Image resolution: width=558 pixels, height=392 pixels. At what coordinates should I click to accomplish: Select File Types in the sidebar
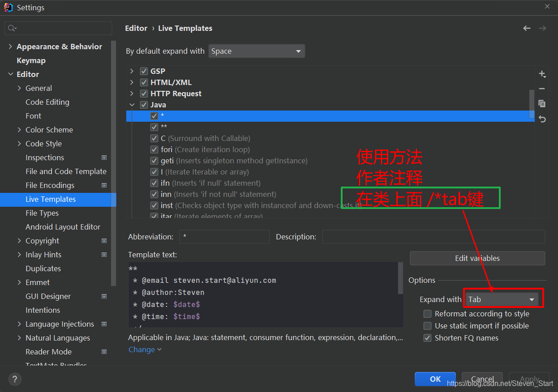click(x=42, y=213)
